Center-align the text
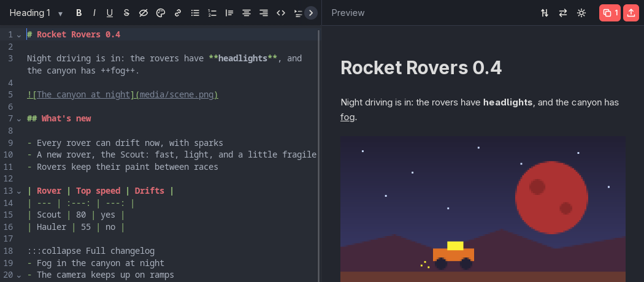644x282 pixels. point(247,13)
